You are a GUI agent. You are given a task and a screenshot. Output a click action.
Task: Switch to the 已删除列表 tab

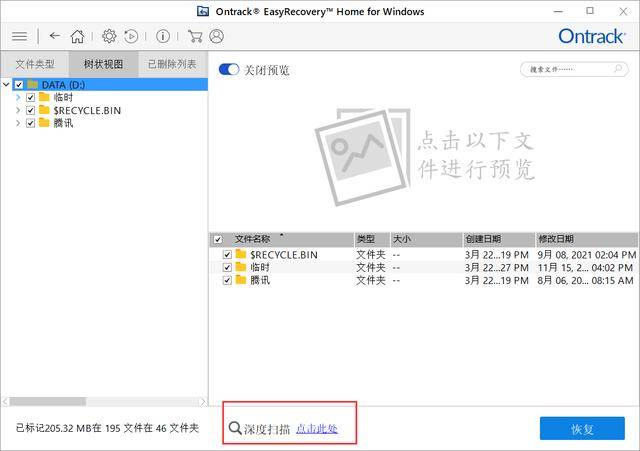pyautogui.click(x=172, y=64)
